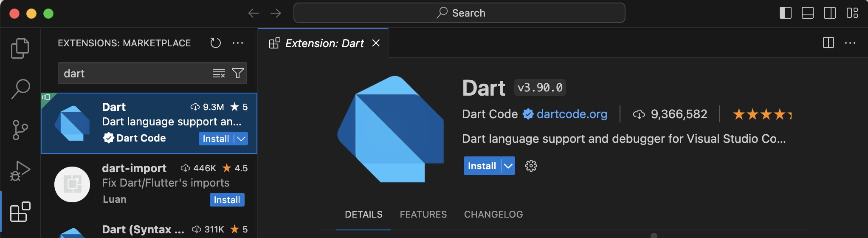Open the Search view in activity bar
Screen dimensions: 868x238
pyautogui.click(x=20, y=89)
